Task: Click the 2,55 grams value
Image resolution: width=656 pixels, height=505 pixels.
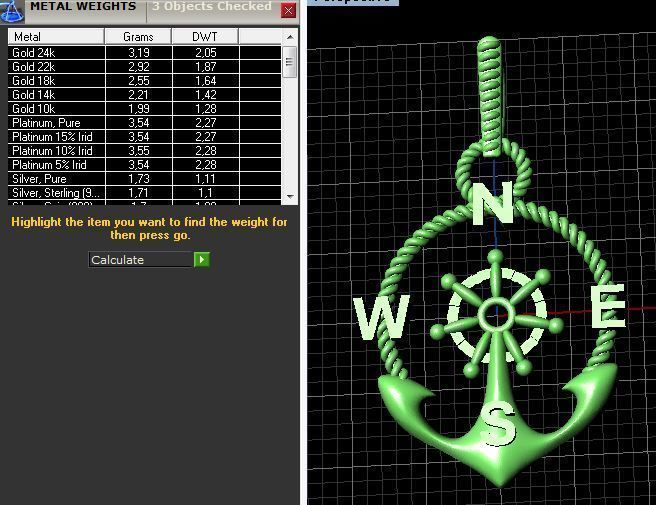Action: click(138, 81)
